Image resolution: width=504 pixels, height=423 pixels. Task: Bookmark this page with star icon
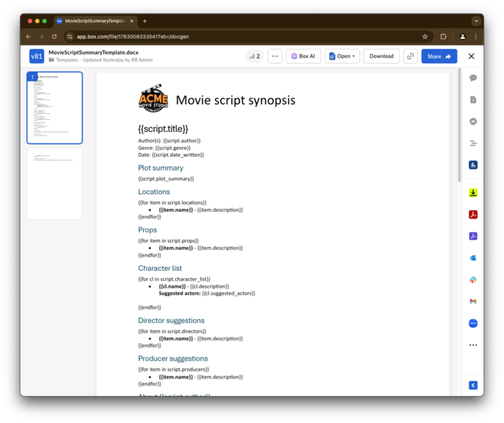click(425, 37)
